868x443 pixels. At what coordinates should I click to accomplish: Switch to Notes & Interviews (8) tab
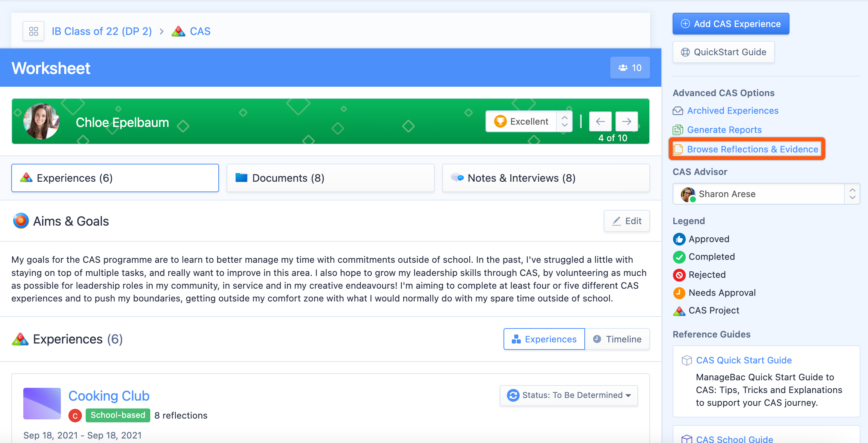[546, 178]
